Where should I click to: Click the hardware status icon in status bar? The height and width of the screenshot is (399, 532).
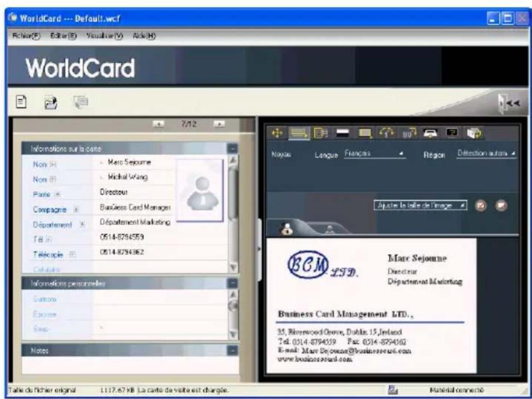pos(392,390)
